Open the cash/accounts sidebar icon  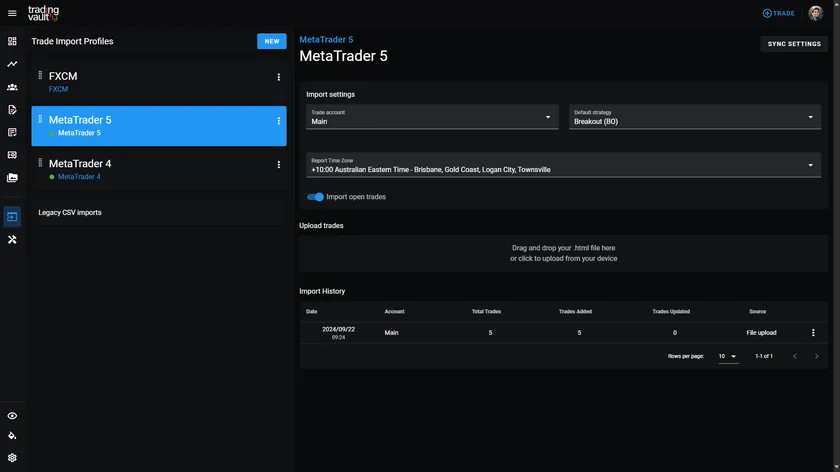point(12,155)
